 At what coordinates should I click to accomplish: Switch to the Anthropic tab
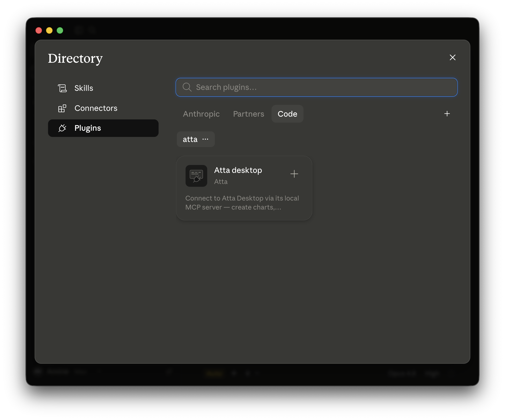pos(201,114)
